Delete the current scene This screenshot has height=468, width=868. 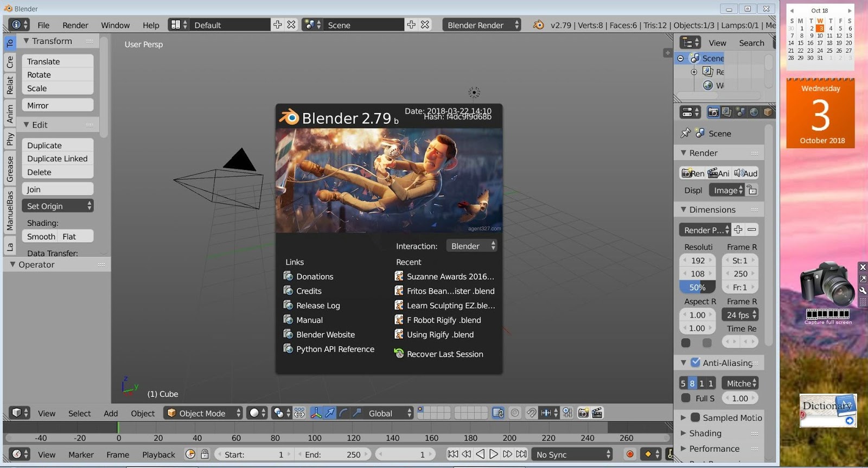click(425, 25)
